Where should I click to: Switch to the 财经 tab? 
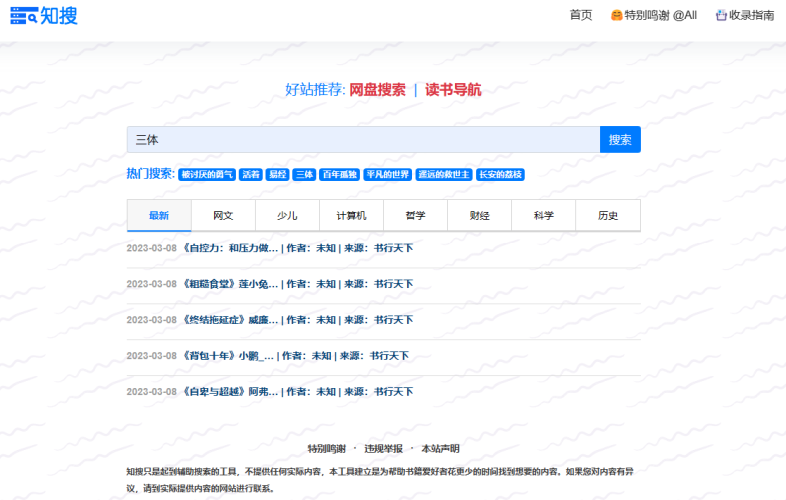[x=479, y=216]
